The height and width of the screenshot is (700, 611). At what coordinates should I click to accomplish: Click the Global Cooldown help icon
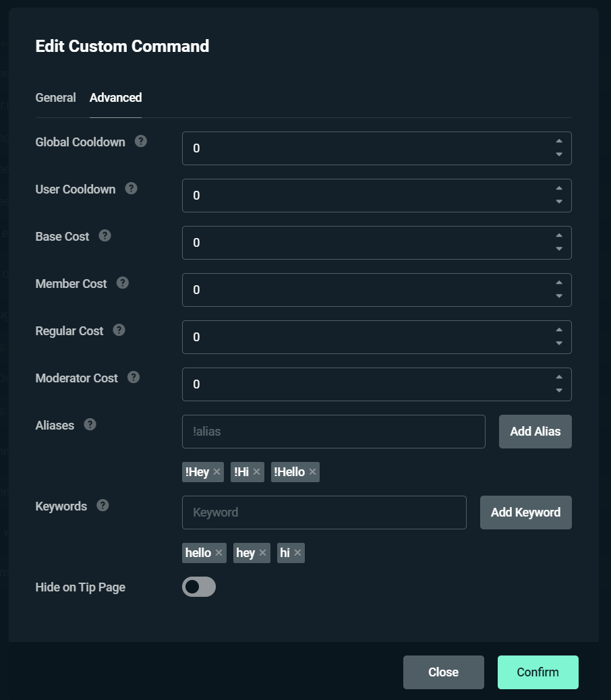tap(140, 142)
